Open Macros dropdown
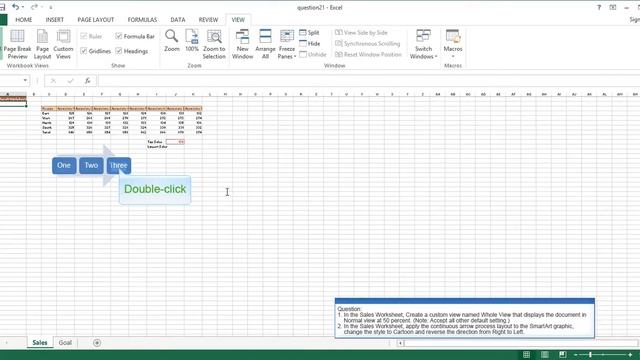Image resolution: width=640 pixels, height=360 pixels. pyautogui.click(x=453, y=44)
